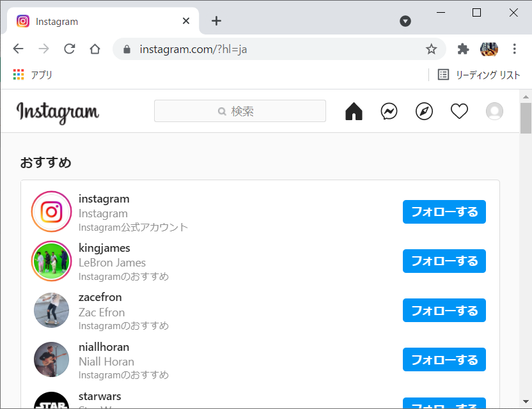
Task: Click the おすすめ heading
Action: click(x=46, y=162)
